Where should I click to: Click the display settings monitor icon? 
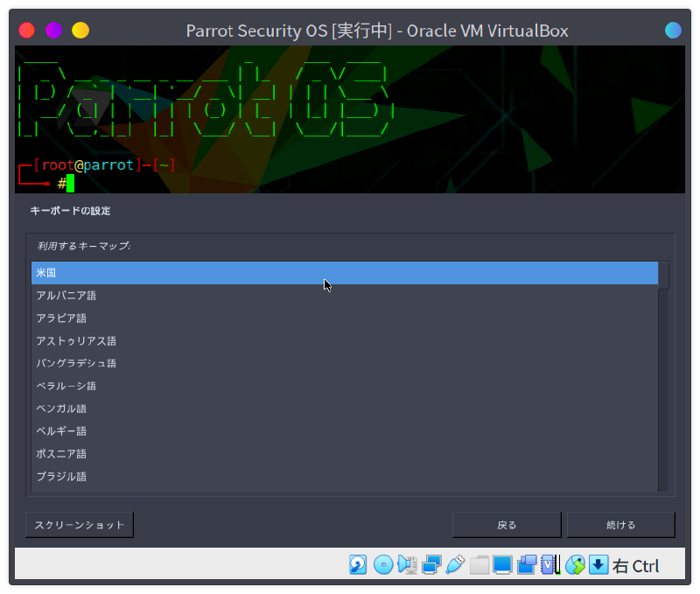click(502, 565)
